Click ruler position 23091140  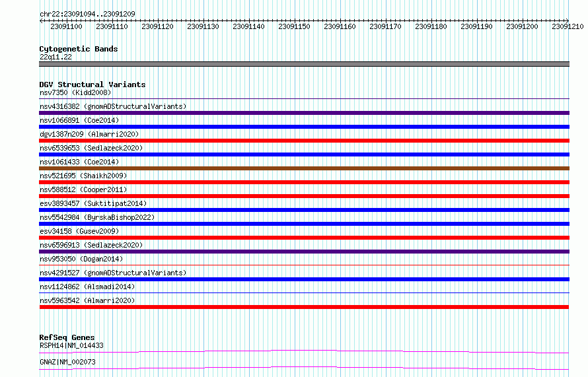click(x=248, y=26)
